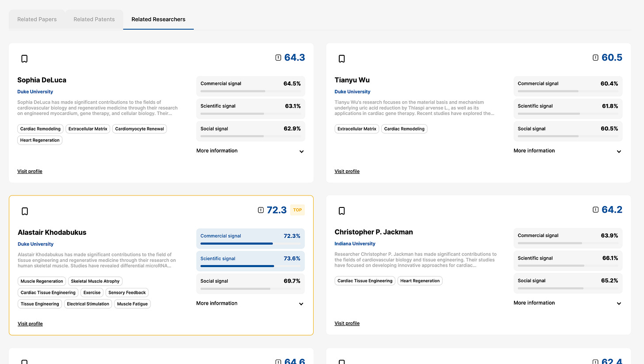Select the Sensory Feedback tag
The height and width of the screenshot is (364, 644).
[127, 293]
